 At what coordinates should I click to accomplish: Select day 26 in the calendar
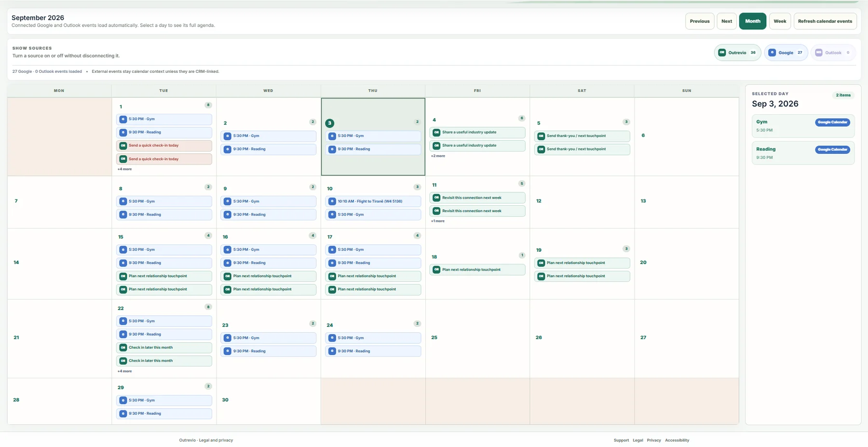point(582,339)
